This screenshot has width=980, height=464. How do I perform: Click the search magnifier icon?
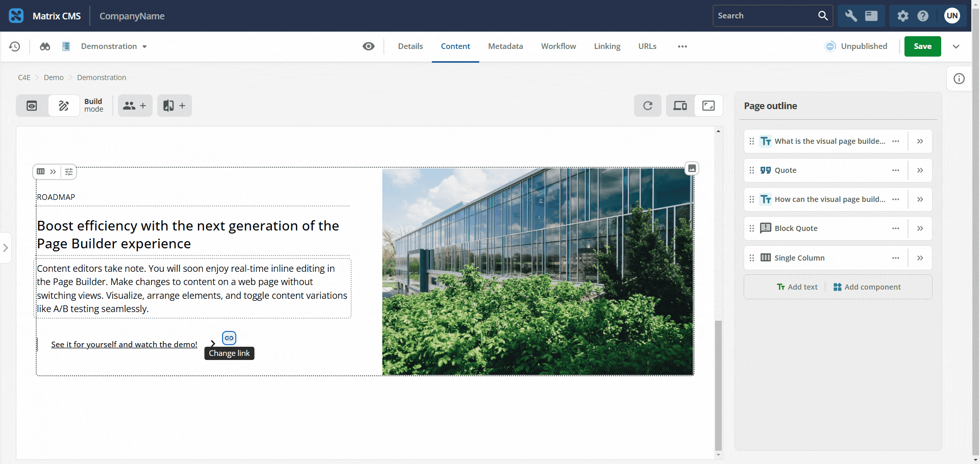tap(823, 16)
